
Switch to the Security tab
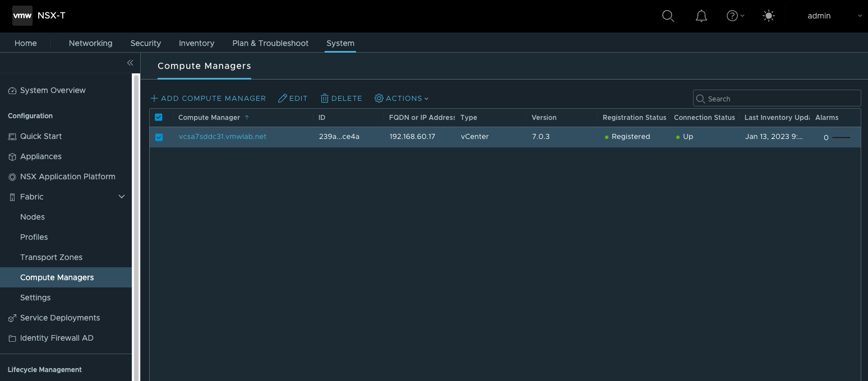coord(146,43)
